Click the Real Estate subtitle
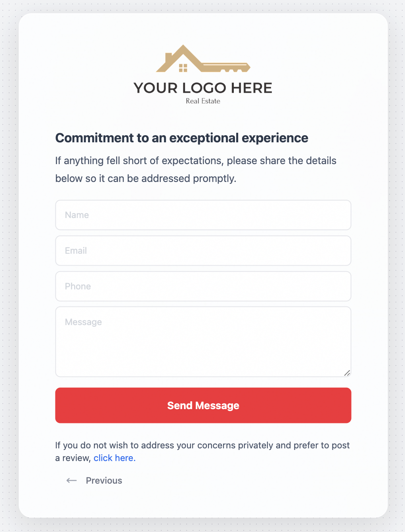Screen dimensions: 405x532 pyautogui.click(x=203, y=101)
